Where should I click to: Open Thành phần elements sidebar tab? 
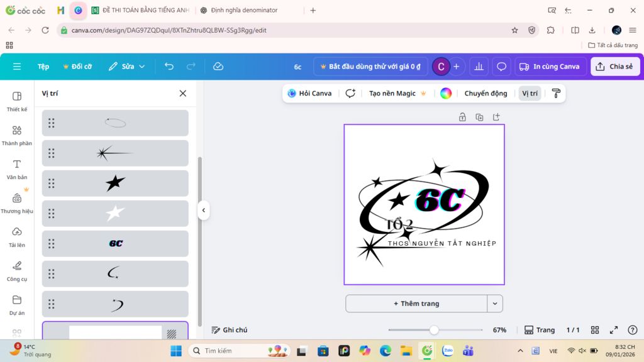(17, 136)
